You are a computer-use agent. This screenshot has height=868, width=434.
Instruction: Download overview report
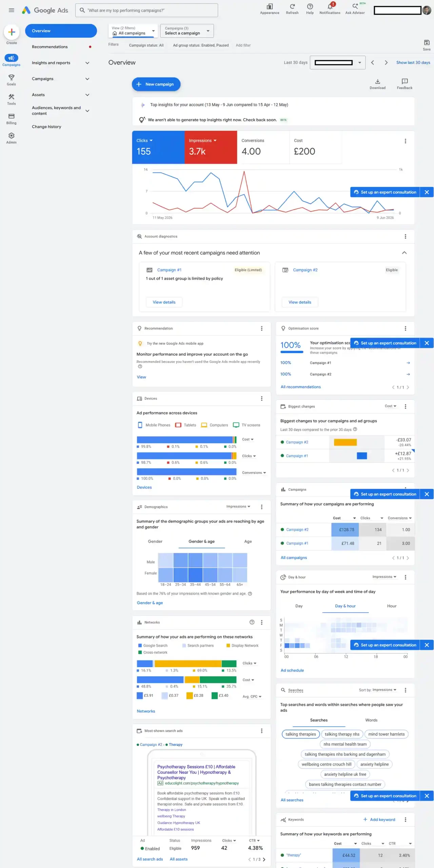pos(377,84)
